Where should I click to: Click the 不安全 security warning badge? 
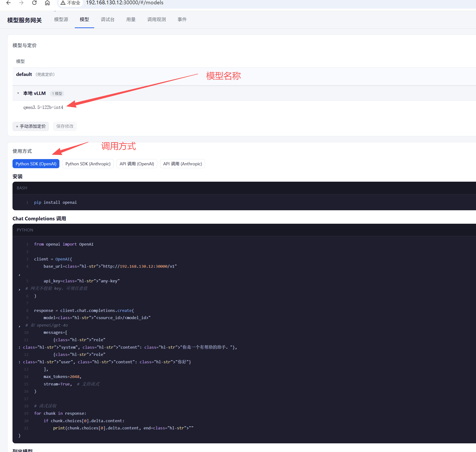click(70, 3)
